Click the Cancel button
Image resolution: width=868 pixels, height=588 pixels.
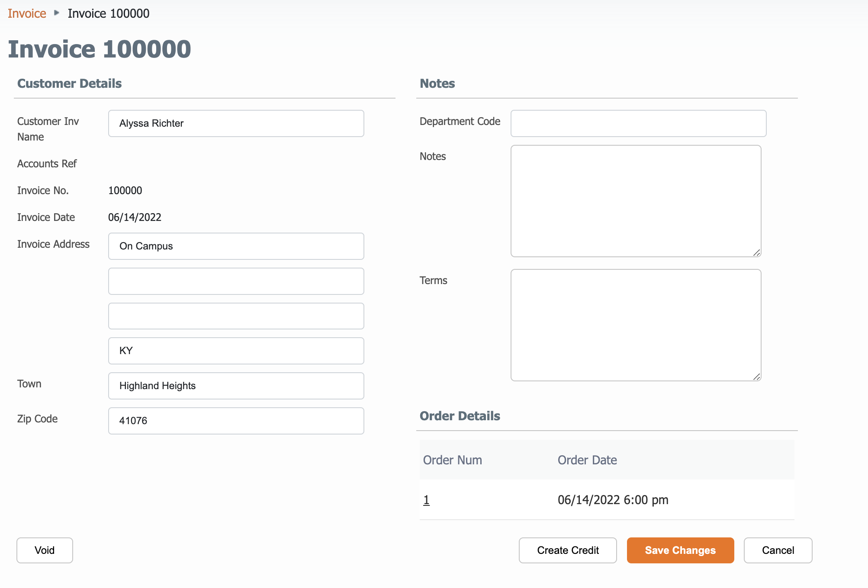click(778, 550)
